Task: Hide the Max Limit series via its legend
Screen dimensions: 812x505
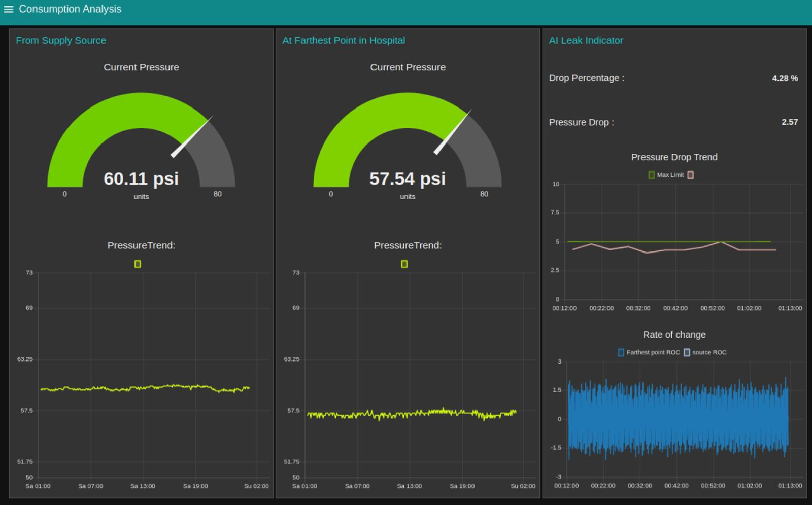Action: pyautogui.click(x=652, y=175)
